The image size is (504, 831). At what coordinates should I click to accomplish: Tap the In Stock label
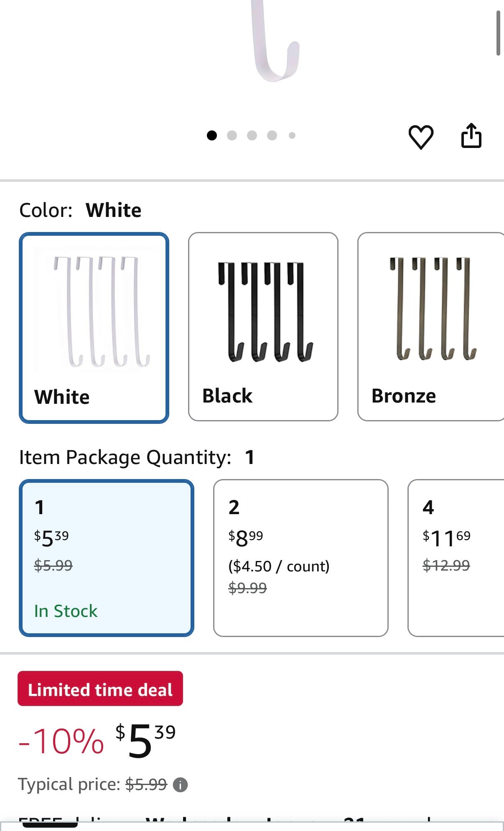pyautogui.click(x=66, y=611)
